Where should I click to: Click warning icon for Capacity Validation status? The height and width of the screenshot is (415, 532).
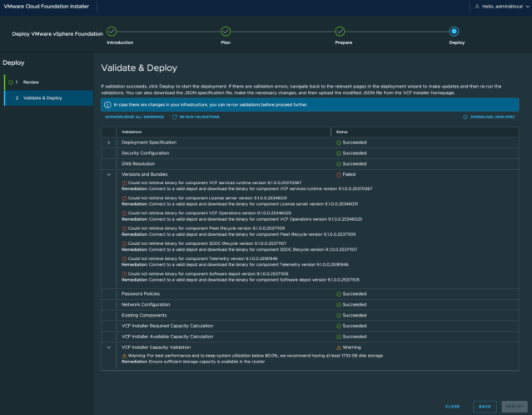pos(339,347)
